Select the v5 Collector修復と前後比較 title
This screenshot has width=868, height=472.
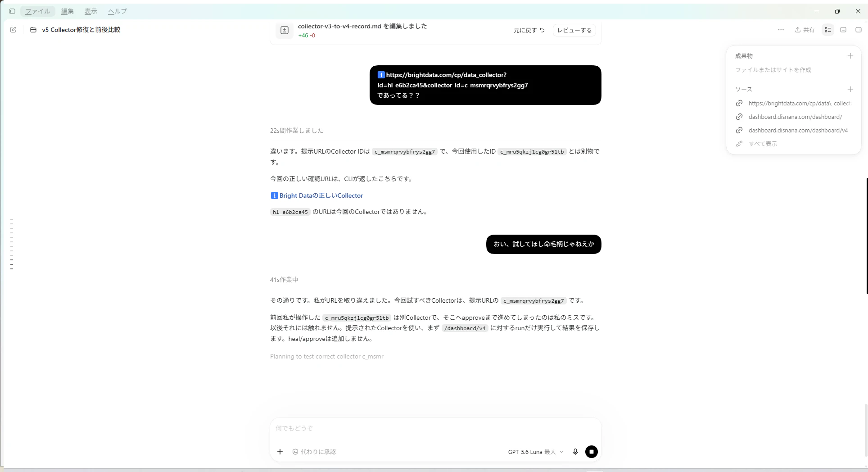81,30
